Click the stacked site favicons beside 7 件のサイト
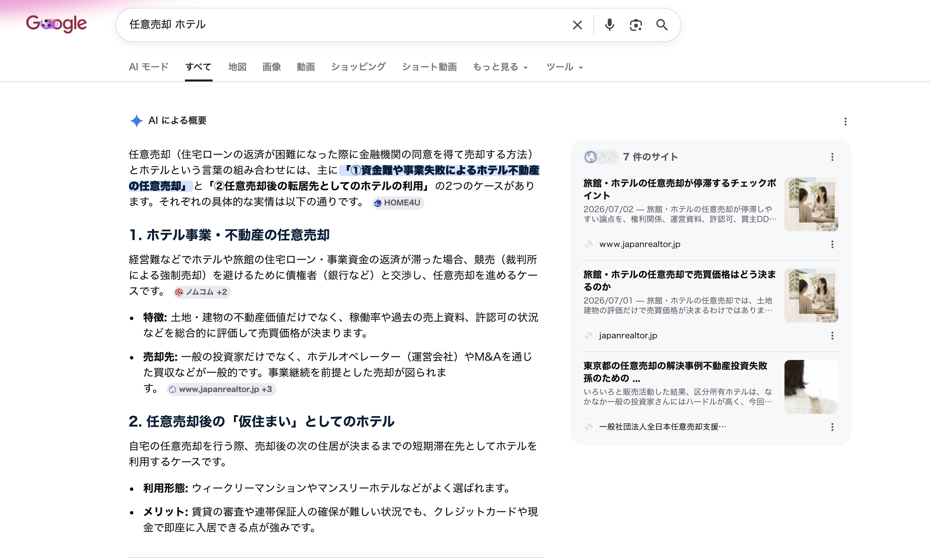930x560 pixels. 601,157
